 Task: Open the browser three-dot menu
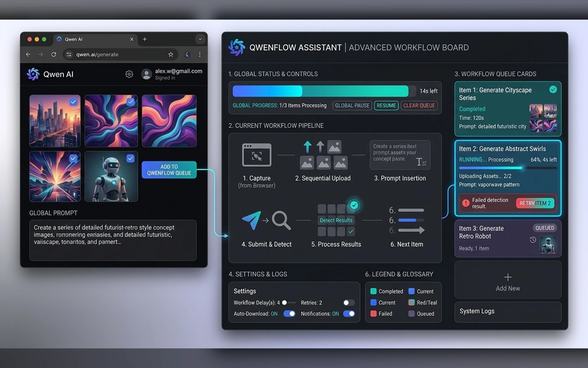pyautogui.click(x=200, y=54)
